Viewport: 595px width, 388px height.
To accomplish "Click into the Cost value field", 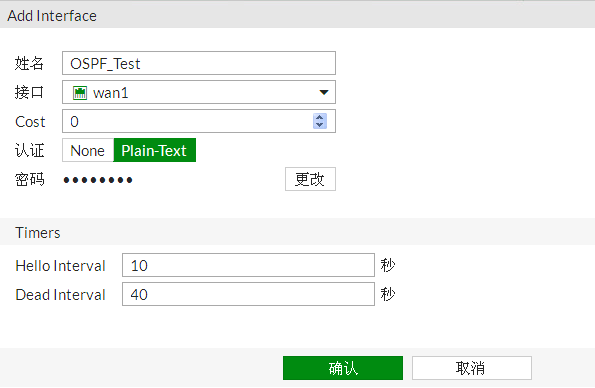I will tap(187, 121).
